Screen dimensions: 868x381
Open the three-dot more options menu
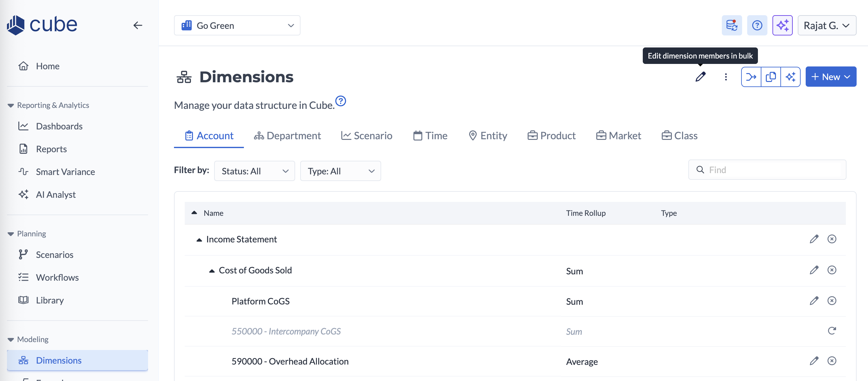726,77
